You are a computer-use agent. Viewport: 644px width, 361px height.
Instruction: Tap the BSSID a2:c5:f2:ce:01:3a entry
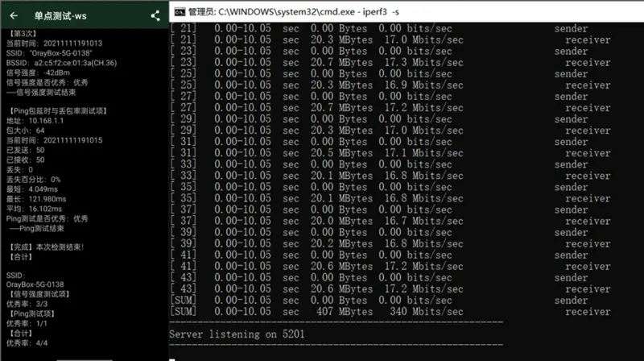[x=62, y=63]
